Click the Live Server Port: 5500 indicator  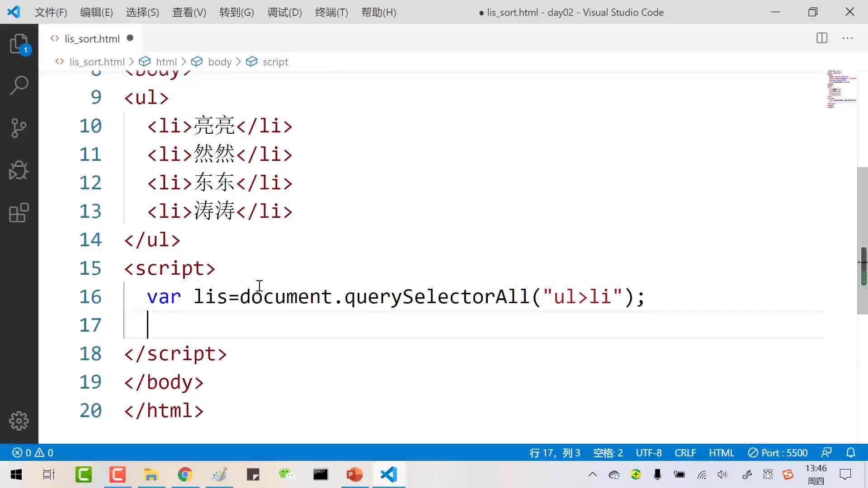click(778, 453)
